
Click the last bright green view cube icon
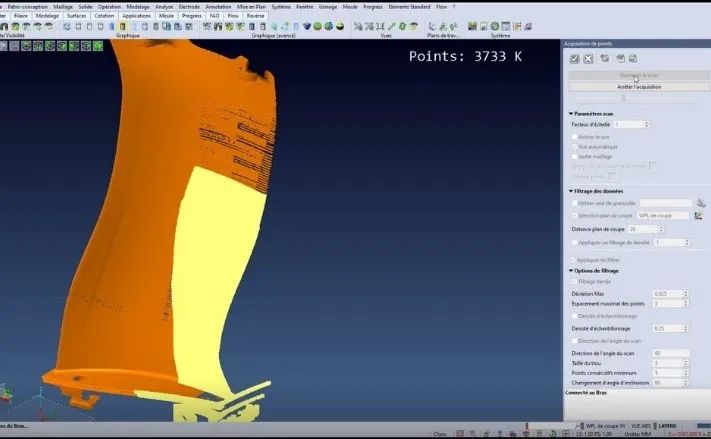98,46
